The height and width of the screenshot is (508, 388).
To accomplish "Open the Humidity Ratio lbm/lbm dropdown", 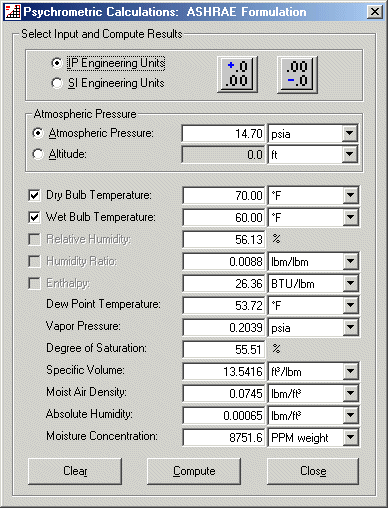I will click(350, 261).
